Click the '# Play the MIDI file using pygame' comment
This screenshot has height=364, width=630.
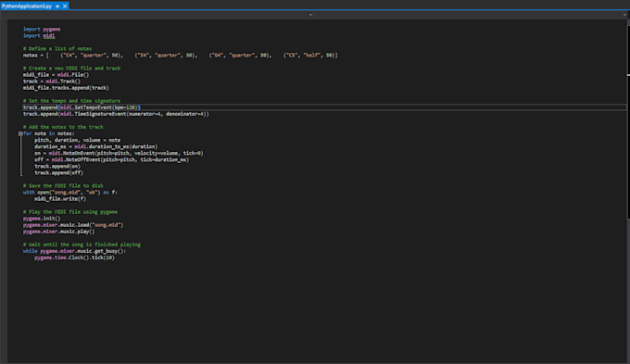coord(70,212)
